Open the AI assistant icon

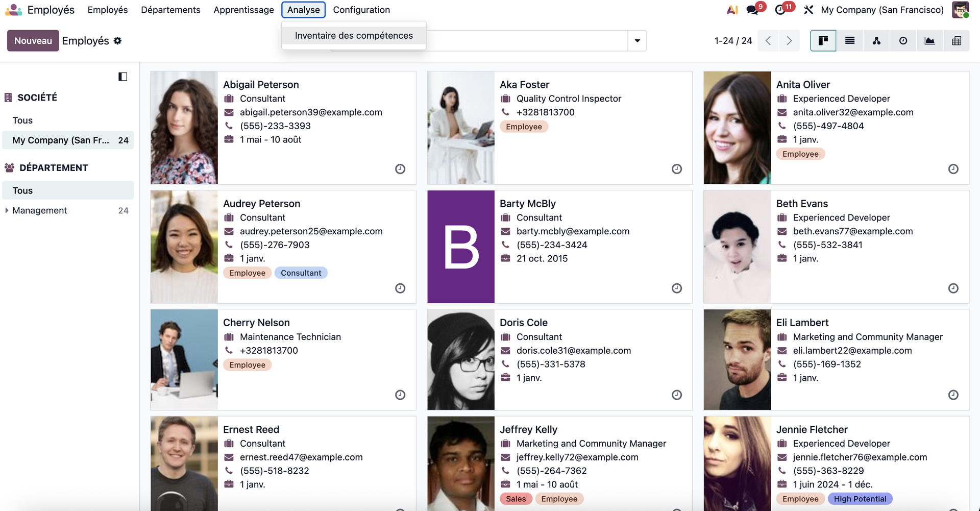pos(732,10)
